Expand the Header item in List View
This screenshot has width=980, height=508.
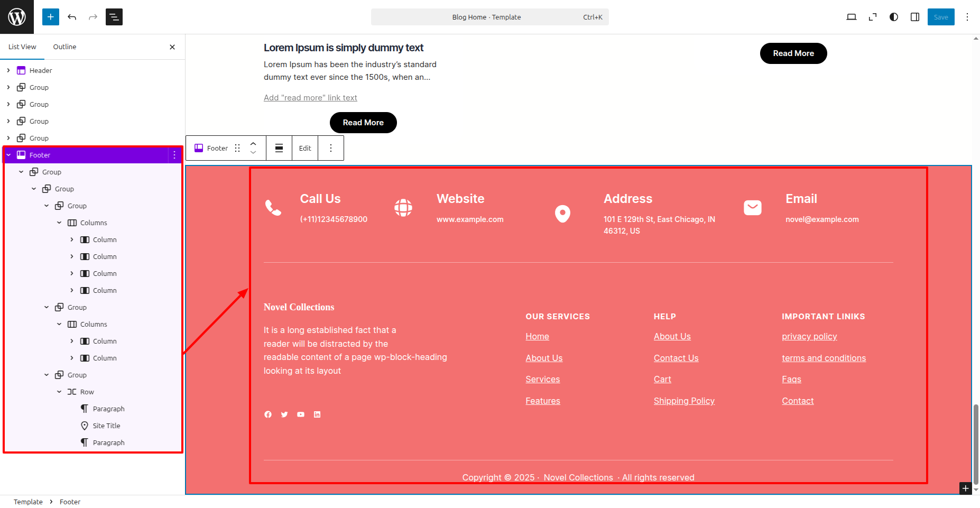click(x=8, y=70)
